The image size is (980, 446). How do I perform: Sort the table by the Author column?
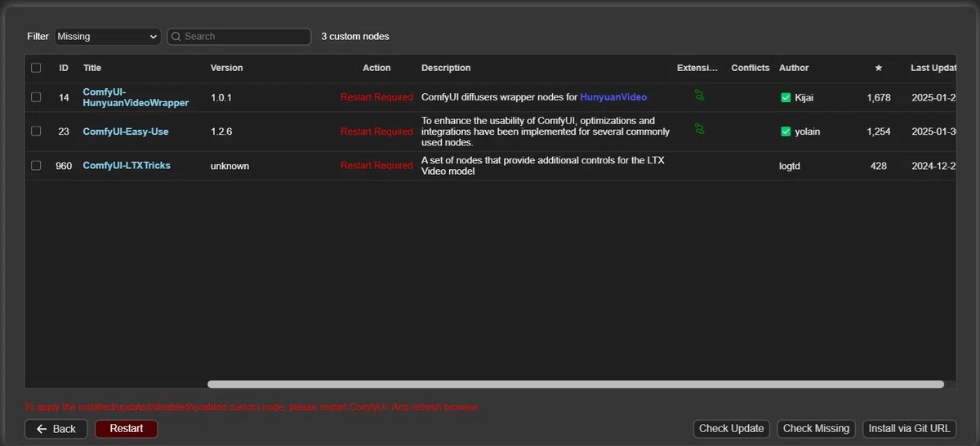pos(794,68)
